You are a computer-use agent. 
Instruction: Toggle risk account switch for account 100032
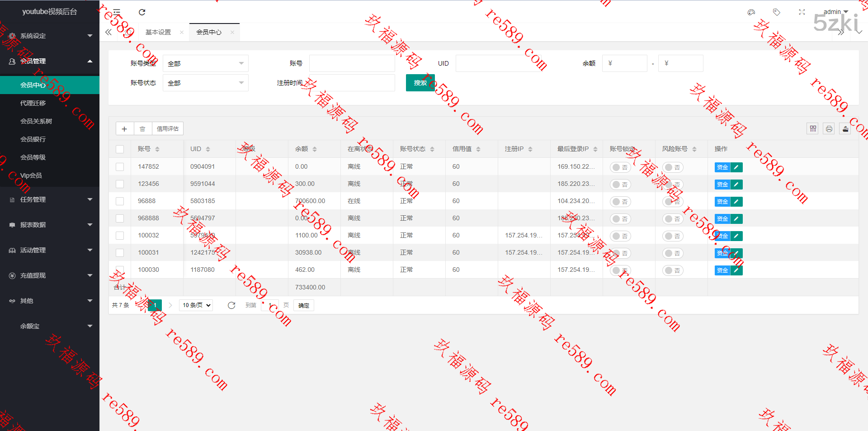pyautogui.click(x=672, y=236)
